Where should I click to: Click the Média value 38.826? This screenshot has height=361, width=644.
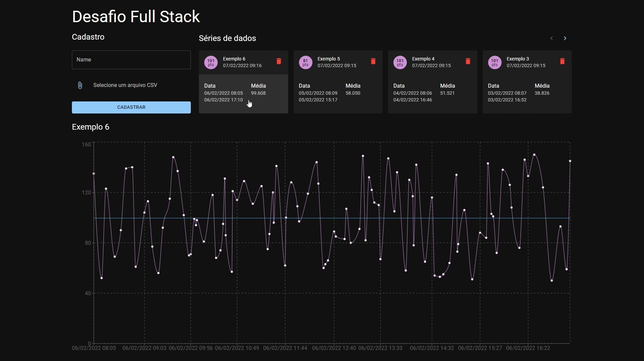pyautogui.click(x=542, y=93)
